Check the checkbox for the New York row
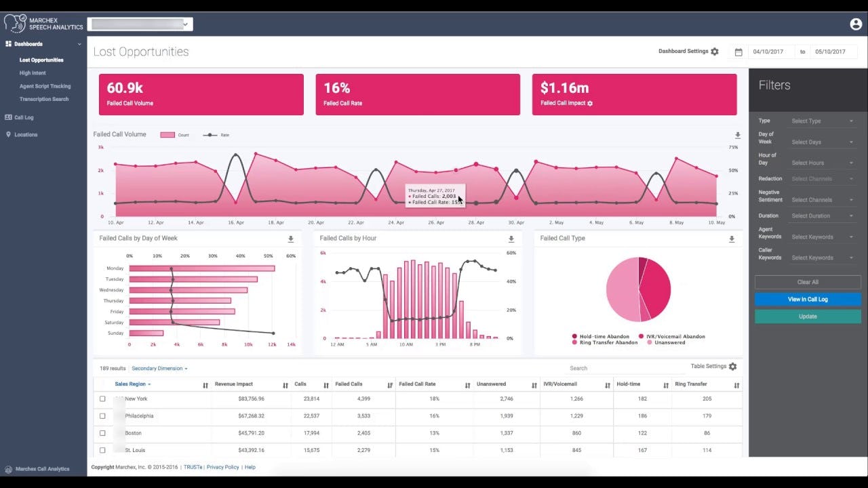 [102, 399]
